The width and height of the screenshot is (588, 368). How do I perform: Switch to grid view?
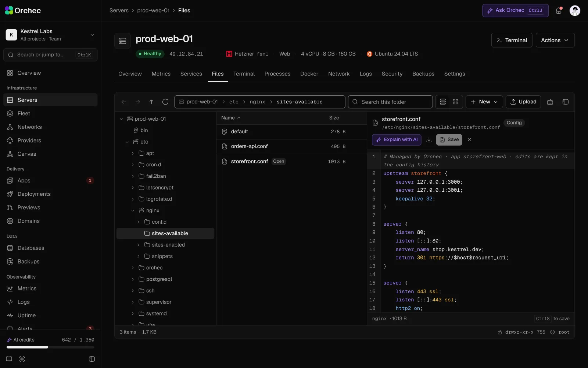pyautogui.click(x=455, y=102)
